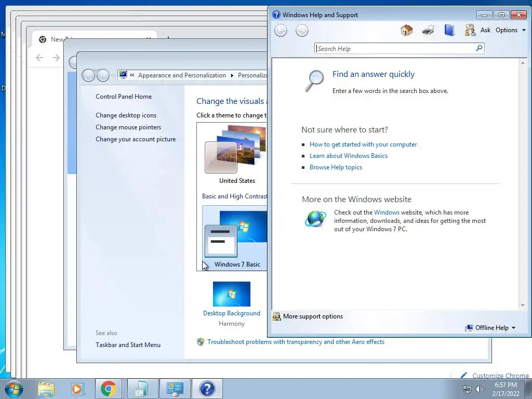
Task: Click the Control Panel forward button
Action: point(103,75)
